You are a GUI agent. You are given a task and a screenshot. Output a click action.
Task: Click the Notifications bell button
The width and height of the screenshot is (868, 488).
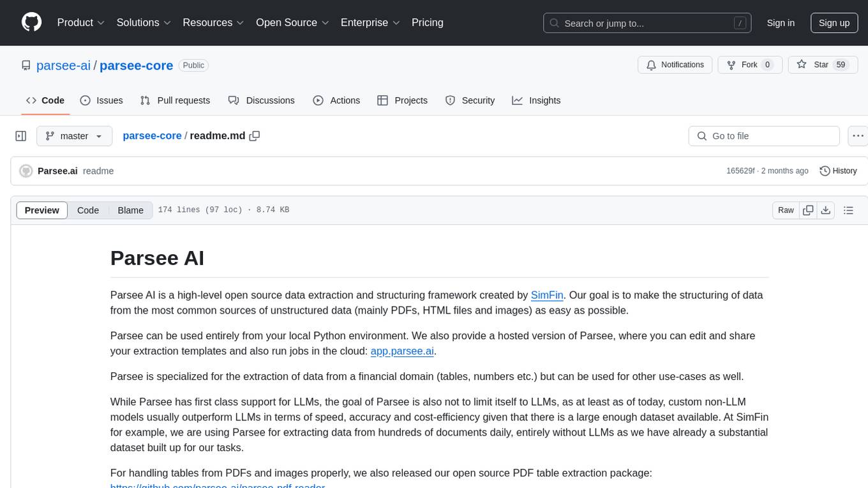coord(675,65)
